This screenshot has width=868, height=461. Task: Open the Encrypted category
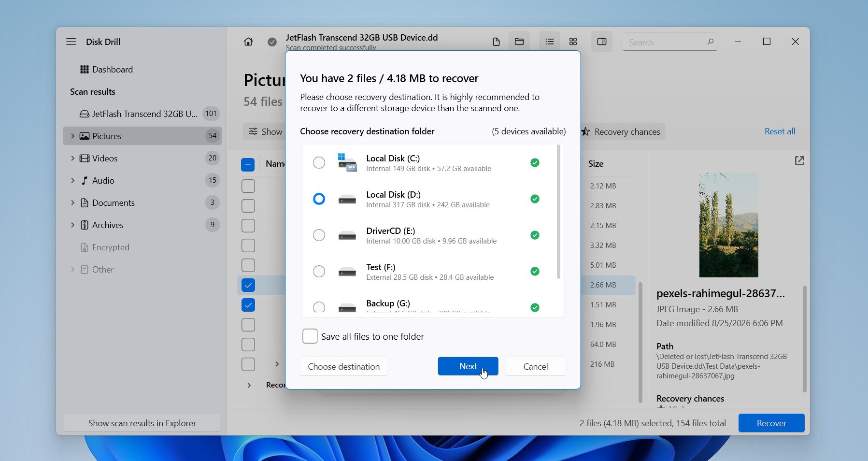(111, 247)
